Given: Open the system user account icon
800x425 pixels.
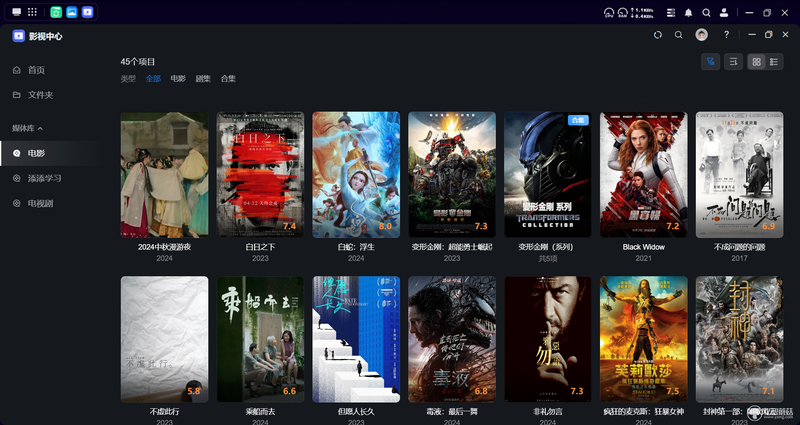Looking at the screenshot, I should pos(724,13).
